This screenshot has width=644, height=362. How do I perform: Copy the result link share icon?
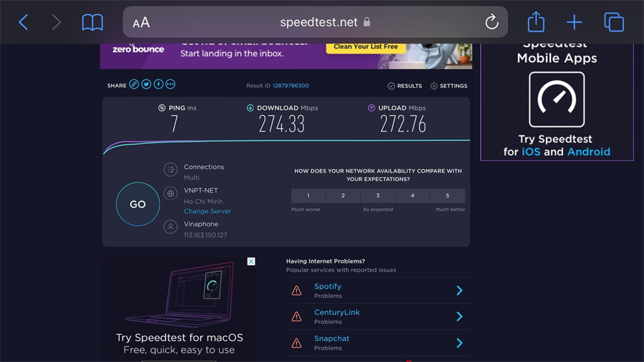click(134, 84)
